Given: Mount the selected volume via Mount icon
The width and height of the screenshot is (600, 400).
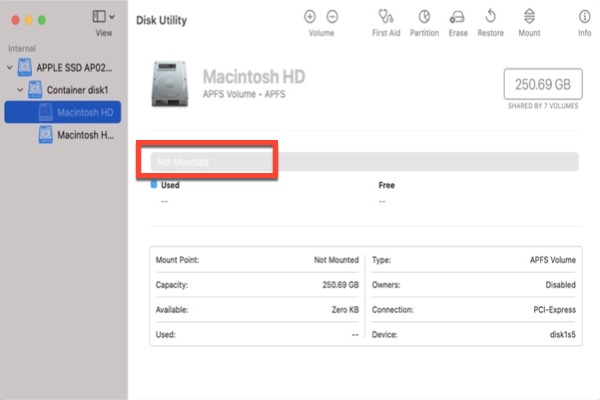Looking at the screenshot, I should click(530, 17).
